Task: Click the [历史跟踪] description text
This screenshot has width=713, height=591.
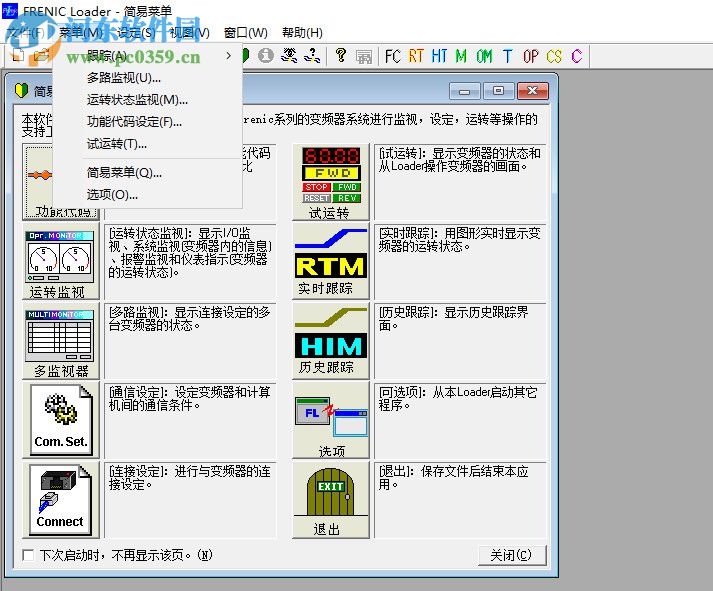Action: point(454,319)
